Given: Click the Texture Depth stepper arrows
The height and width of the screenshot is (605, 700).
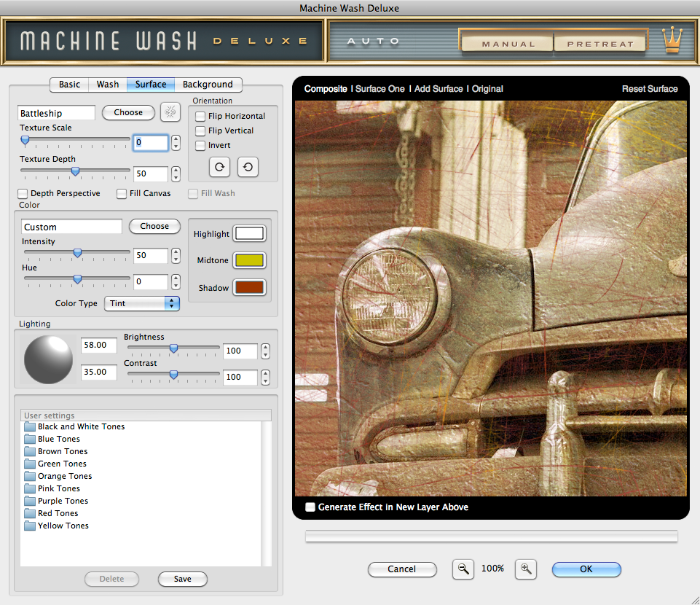Looking at the screenshot, I should 176,173.
